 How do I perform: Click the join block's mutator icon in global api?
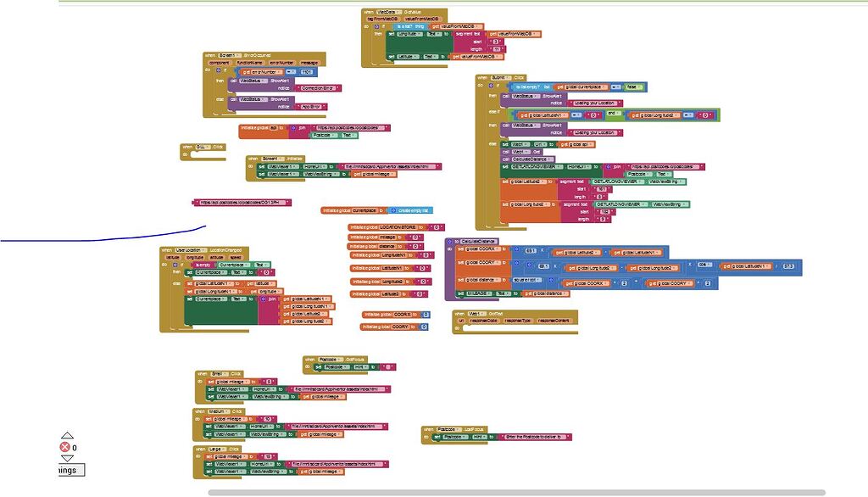(292, 128)
